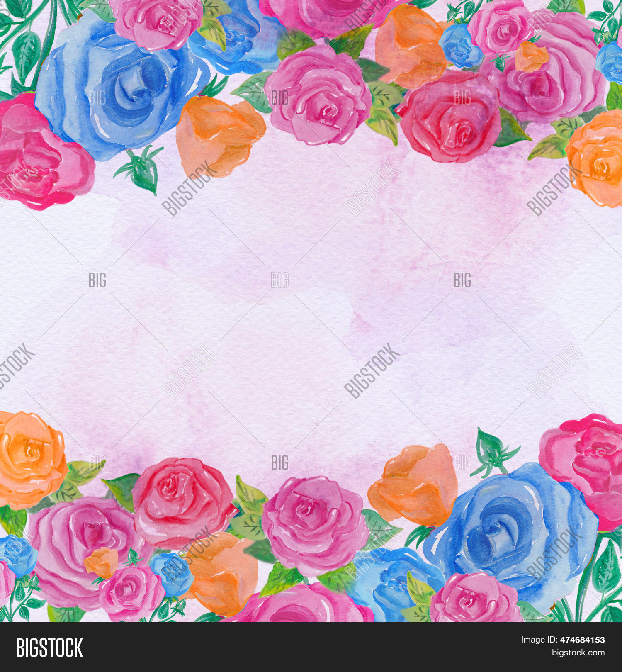Click the BIGSTOCK logo in the footer bar
The width and height of the screenshot is (622, 672).
pyautogui.click(x=49, y=648)
